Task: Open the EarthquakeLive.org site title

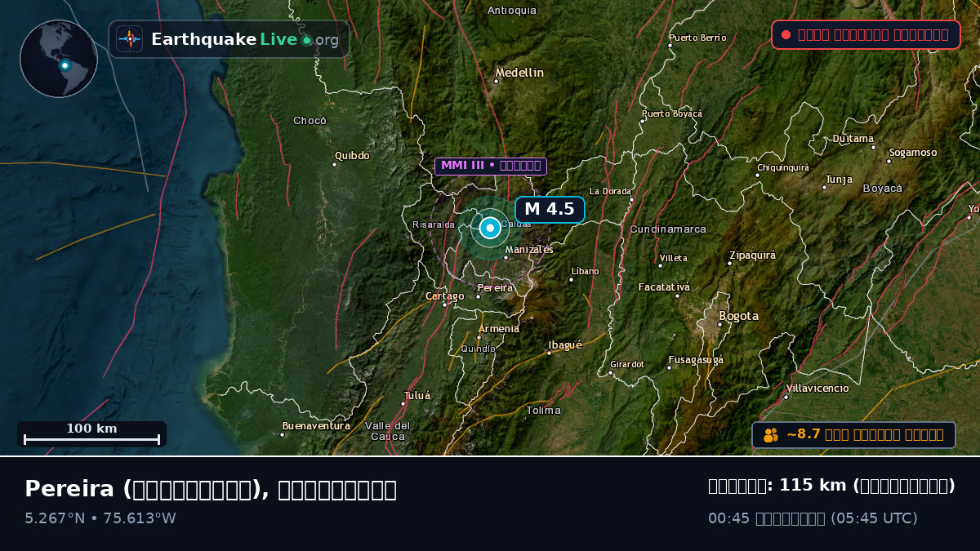Action: coord(244,39)
